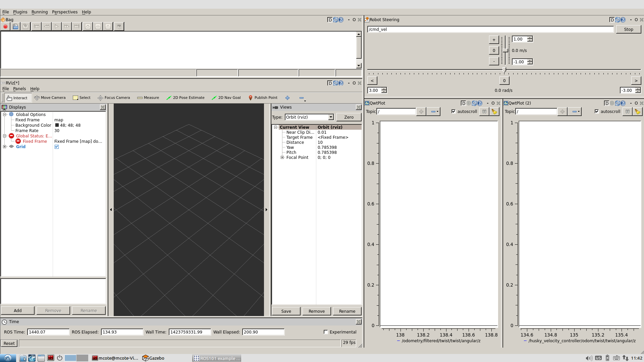
Task: Click the Focus Camera tool
Action: (113, 98)
